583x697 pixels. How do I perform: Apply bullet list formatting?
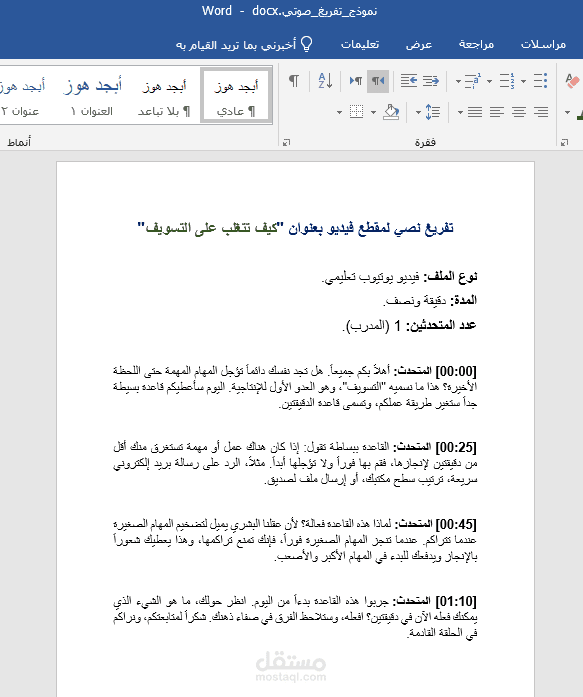point(540,81)
